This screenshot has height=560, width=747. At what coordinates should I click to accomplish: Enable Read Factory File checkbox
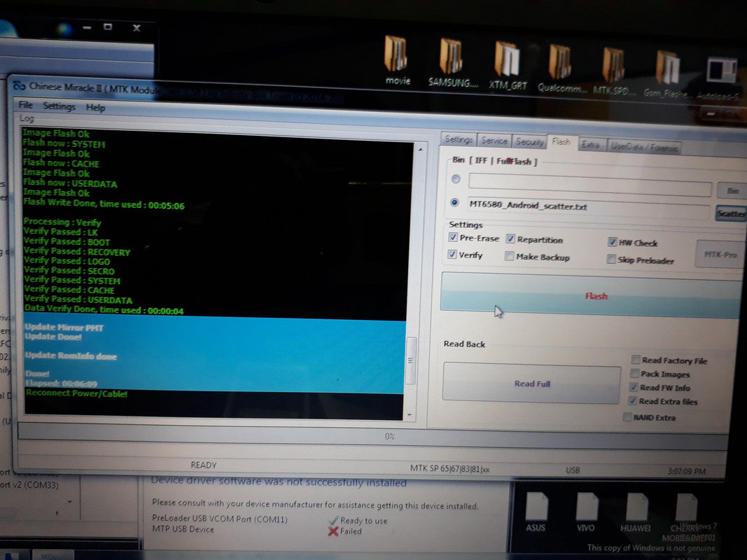tap(635, 360)
